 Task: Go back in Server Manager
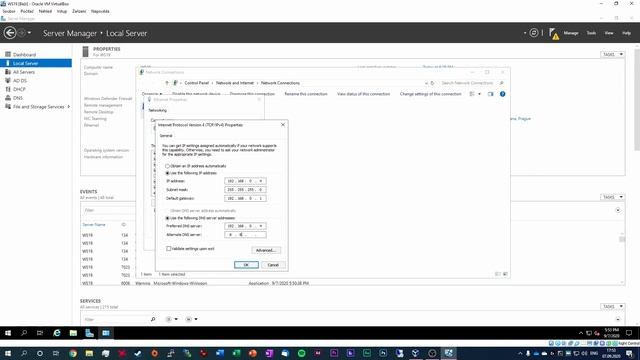10,33
